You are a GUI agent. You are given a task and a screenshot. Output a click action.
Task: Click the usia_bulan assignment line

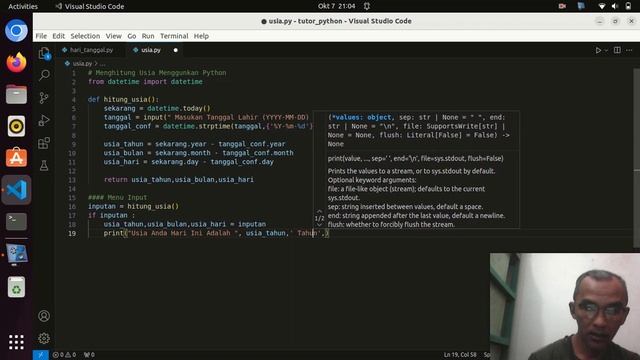tap(198, 153)
